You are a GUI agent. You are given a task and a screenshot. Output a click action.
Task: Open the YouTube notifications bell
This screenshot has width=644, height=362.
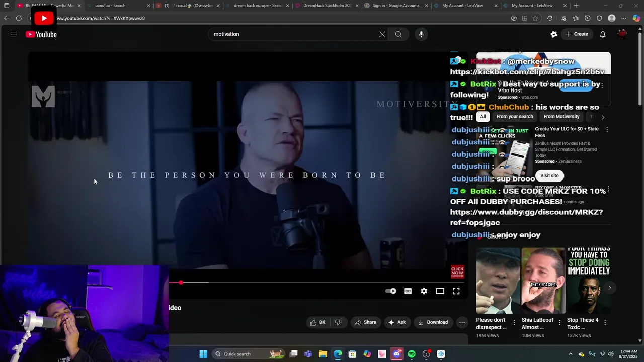coord(603,34)
